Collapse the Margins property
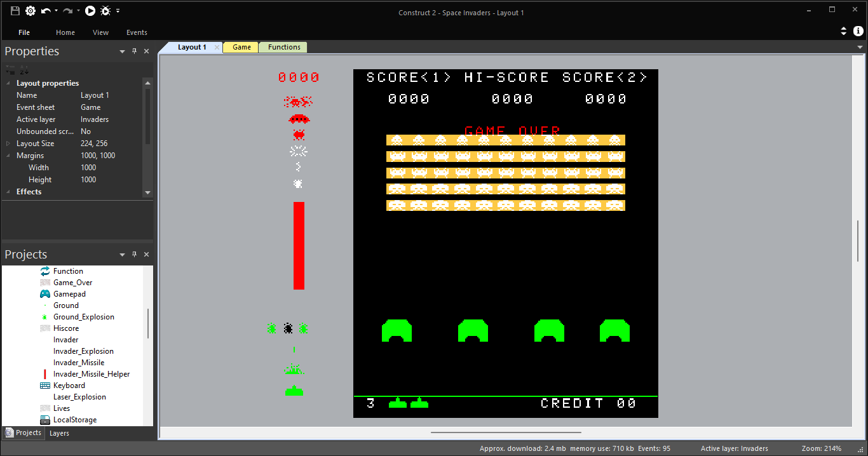Screen dimensions: 868x456 click(x=8, y=156)
